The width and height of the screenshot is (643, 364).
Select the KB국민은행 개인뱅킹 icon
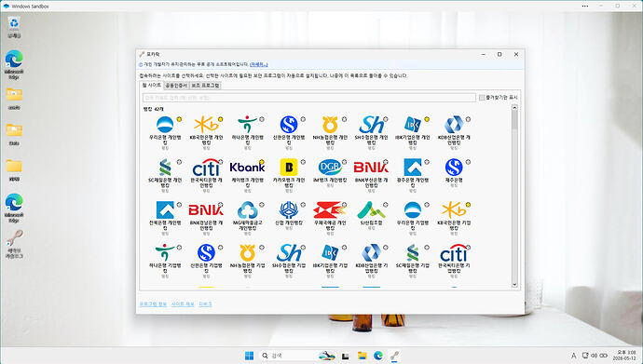(206, 125)
